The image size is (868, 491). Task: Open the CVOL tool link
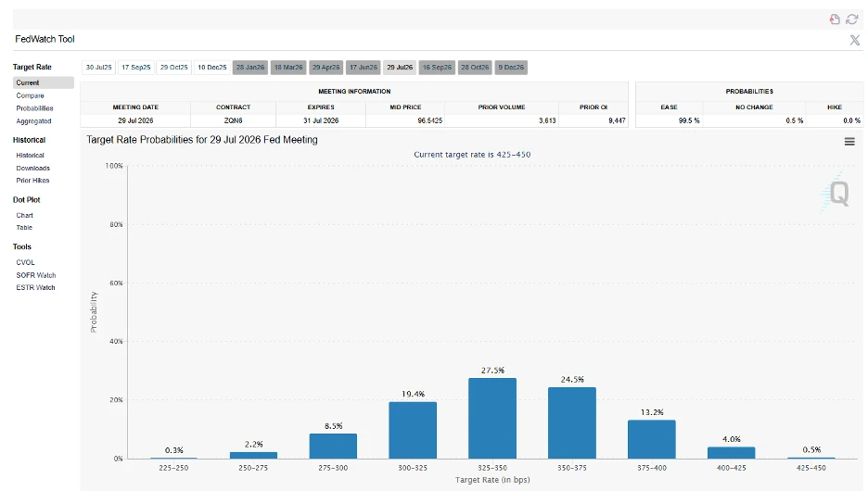point(25,262)
